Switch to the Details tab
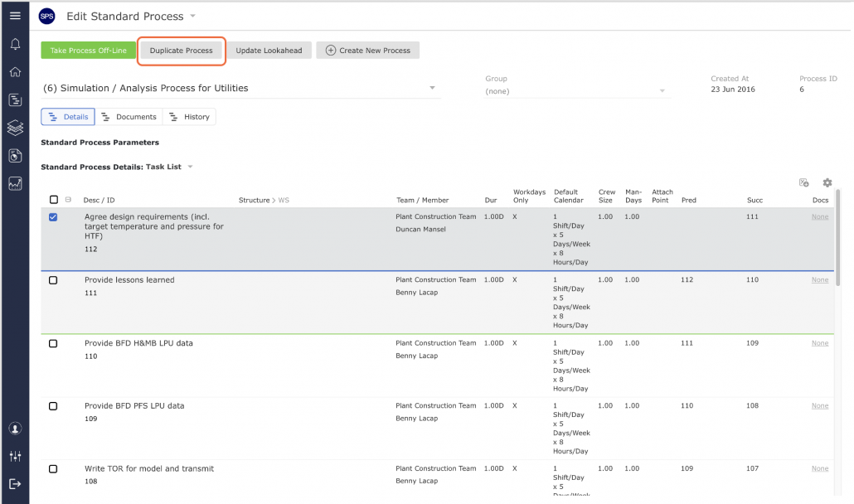Screen dimensions: 854x504 68,117
